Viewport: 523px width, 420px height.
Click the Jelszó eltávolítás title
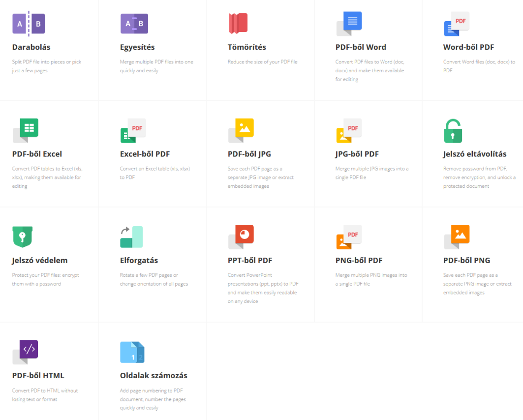[474, 154]
